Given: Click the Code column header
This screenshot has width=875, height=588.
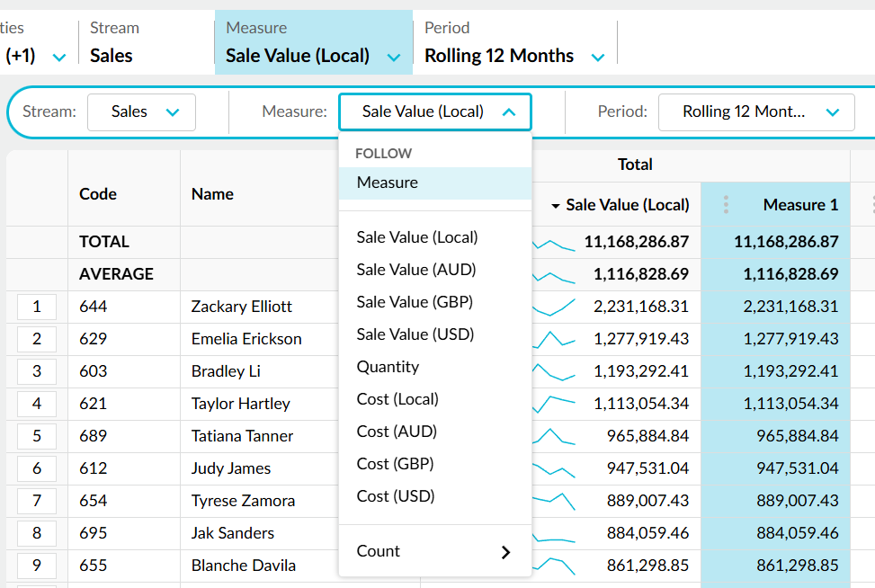Looking at the screenshot, I should (98, 194).
